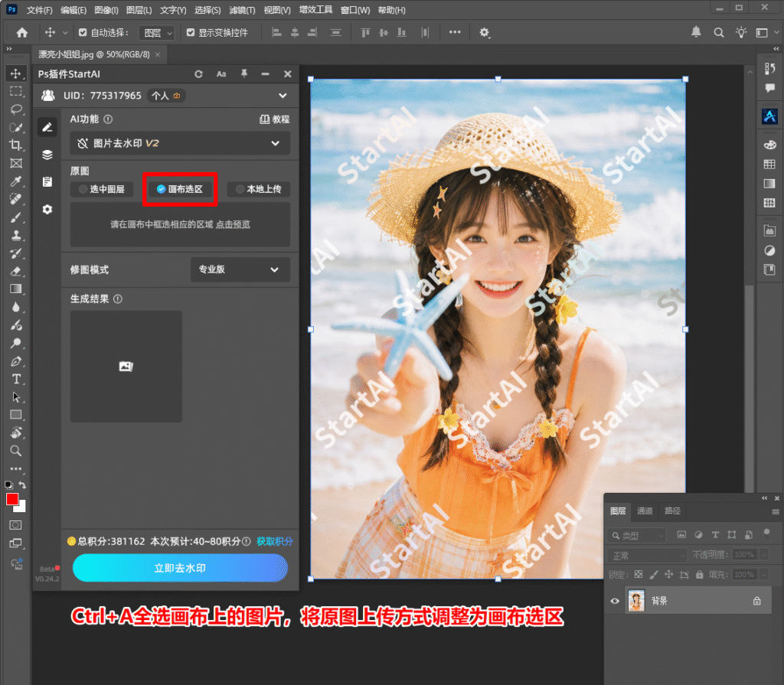This screenshot has height=685, width=784.
Task: Select the Gradient tool
Action: (x=16, y=289)
